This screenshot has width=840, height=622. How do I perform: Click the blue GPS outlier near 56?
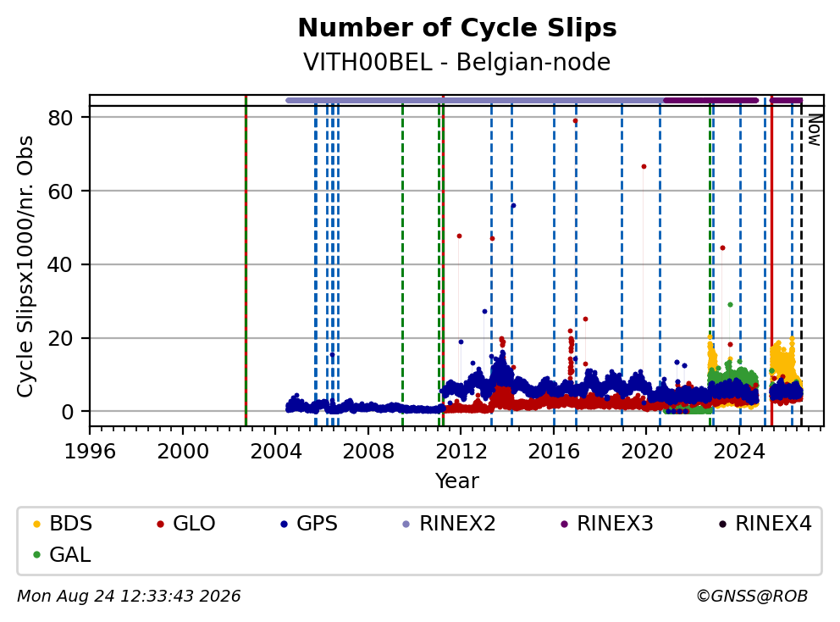coord(513,205)
